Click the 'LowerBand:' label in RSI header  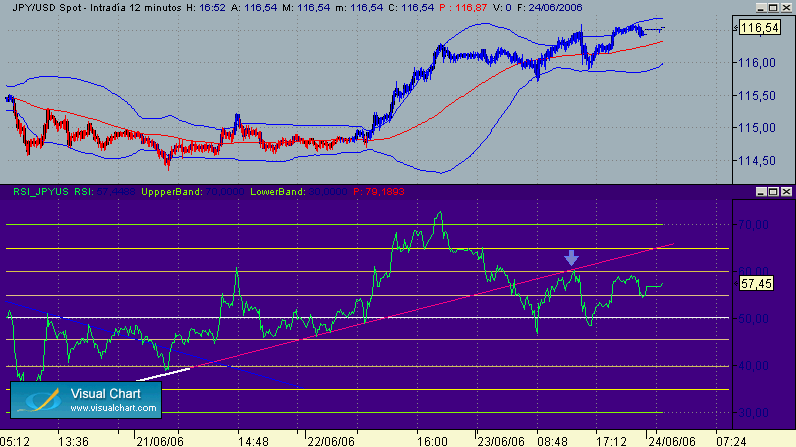point(278,192)
